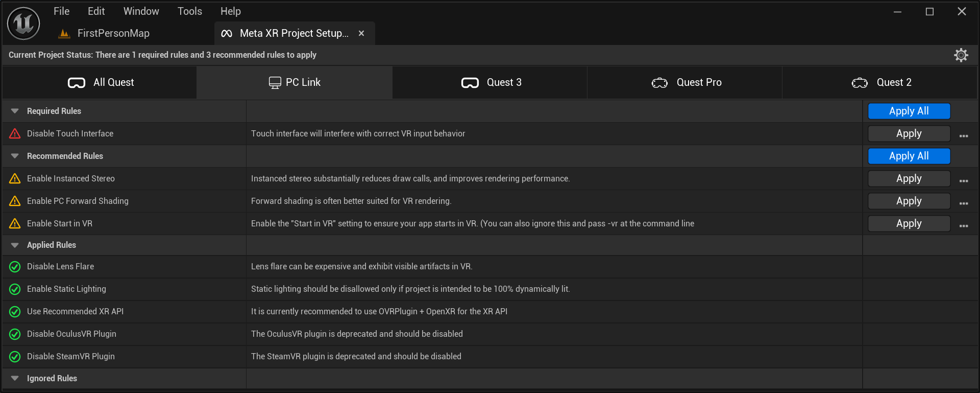This screenshot has height=393, width=980.
Task: Click warning icon for Enable PC Forward Shading
Action: coord(15,201)
